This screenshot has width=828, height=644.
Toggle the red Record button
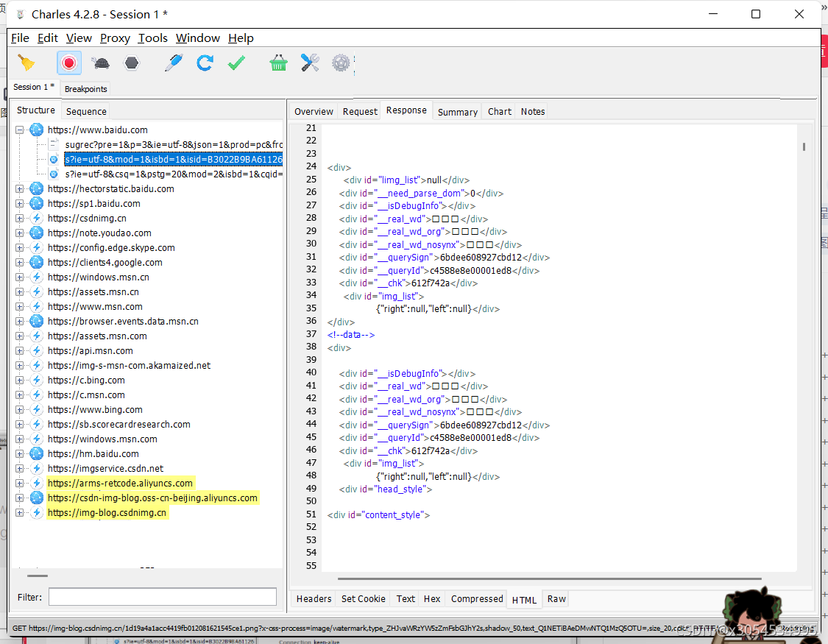click(x=68, y=63)
